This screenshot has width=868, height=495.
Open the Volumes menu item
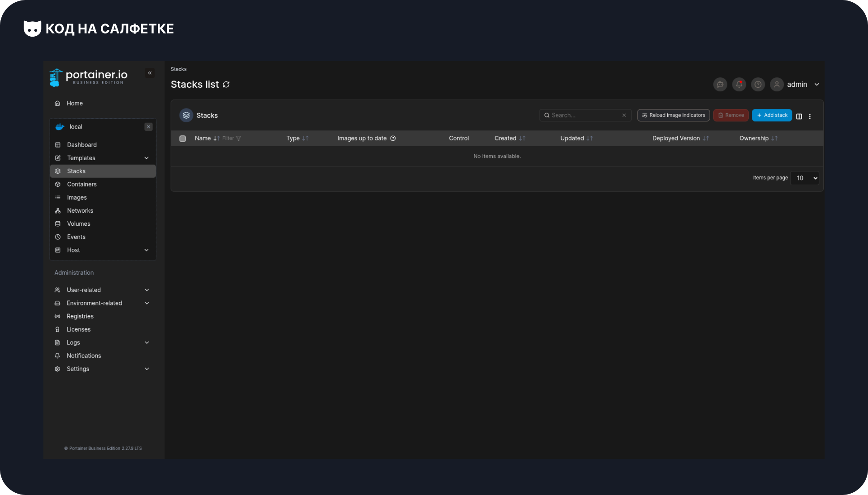tap(103, 224)
